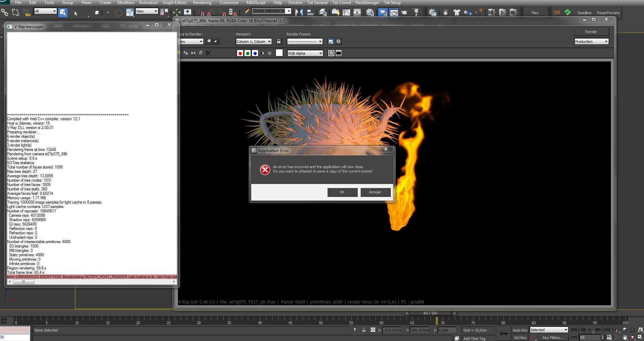
Task: Open the Rendering menu
Action: tap(202, 3)
